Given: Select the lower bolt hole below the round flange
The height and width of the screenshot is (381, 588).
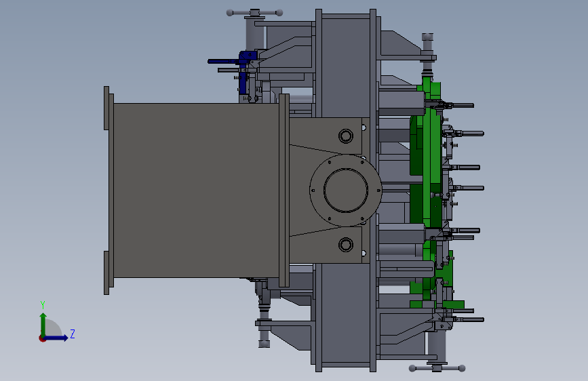Looking at the screenshot, I should pos(345,245).
